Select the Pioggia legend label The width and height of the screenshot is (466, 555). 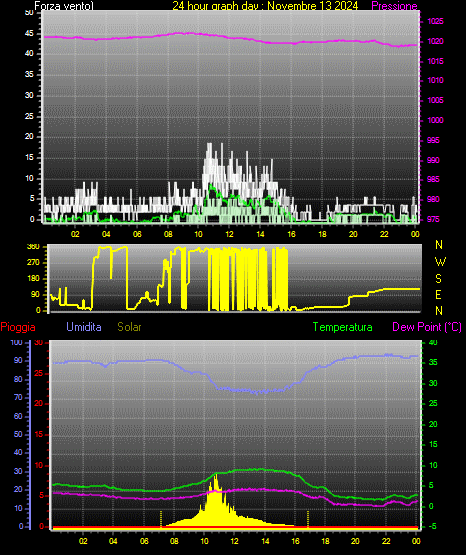click(x=18, y=327)
